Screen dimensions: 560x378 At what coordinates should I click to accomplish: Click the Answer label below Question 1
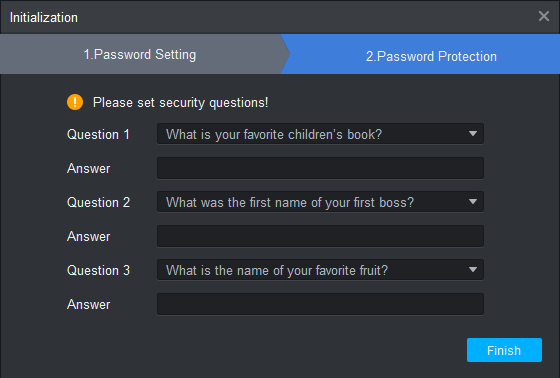click(x=89, y=168)
